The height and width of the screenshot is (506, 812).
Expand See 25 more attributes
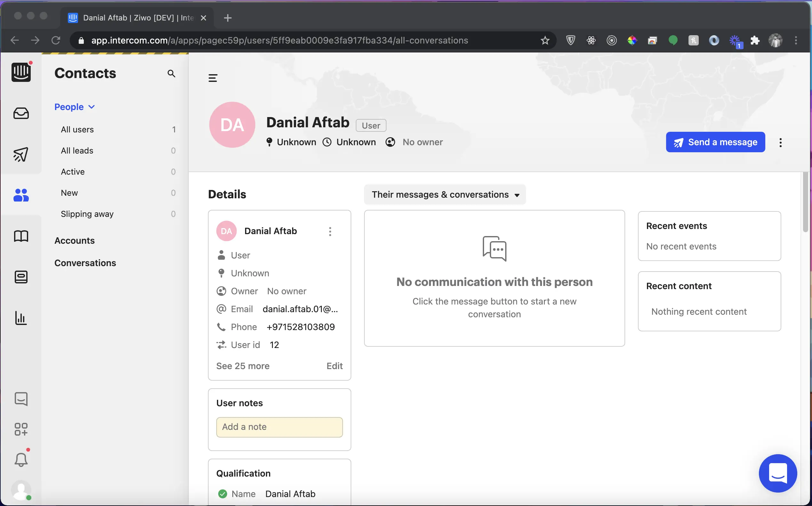point(243,366)
